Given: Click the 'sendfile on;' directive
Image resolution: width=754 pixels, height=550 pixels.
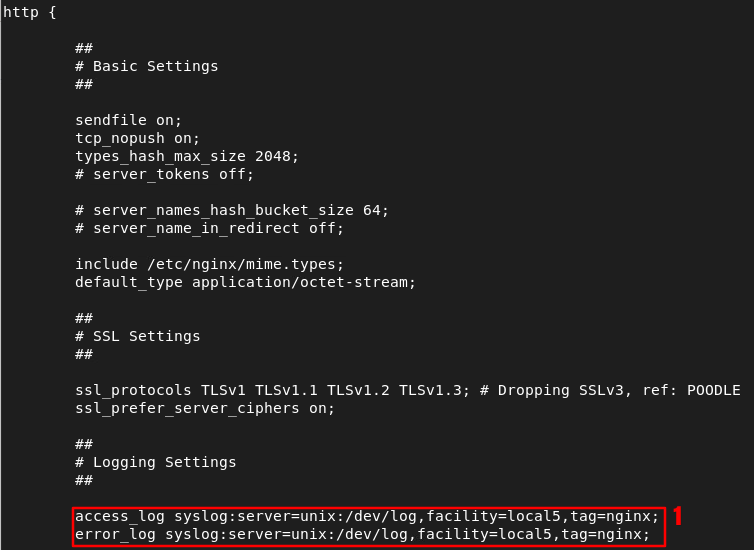Looking at the screenshot, I should pos(129,120).
